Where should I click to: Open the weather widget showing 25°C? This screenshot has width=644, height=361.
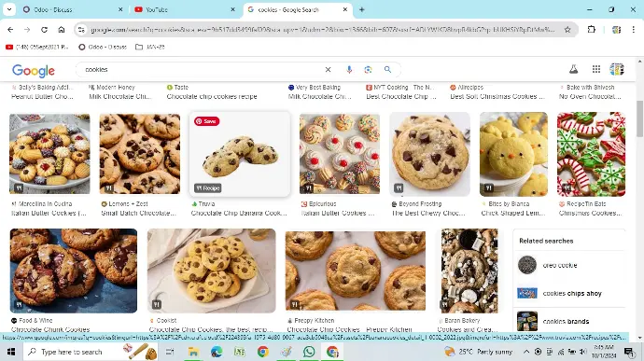[x=479, y=352]
